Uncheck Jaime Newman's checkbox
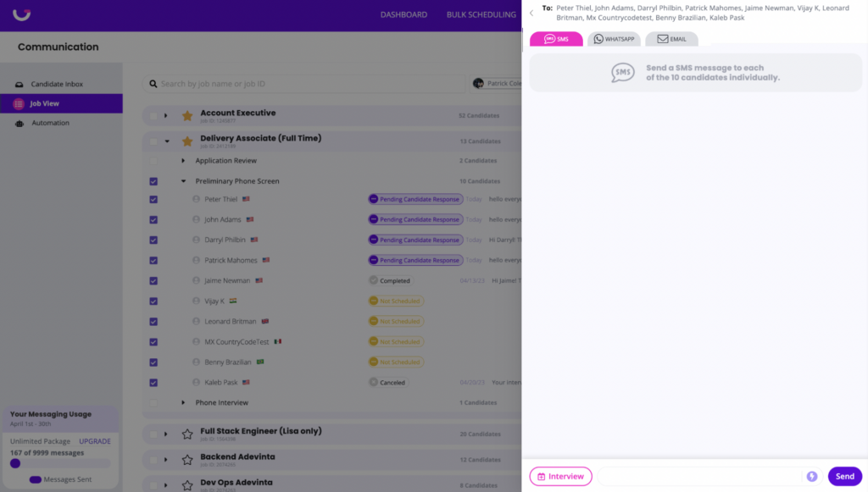The width and height of the screenshot is (868, 492). click(153, 281)
